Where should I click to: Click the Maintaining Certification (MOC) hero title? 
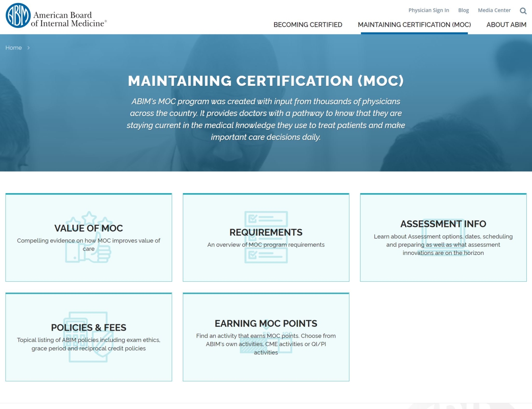pos(266,81)
